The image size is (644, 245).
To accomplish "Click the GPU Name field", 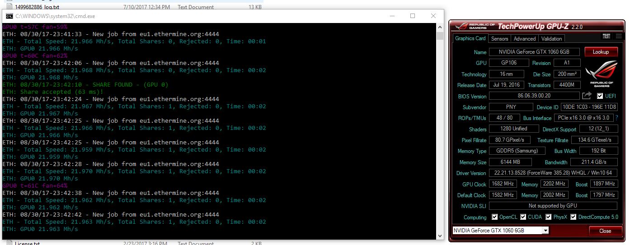I will tap(535, 52).
